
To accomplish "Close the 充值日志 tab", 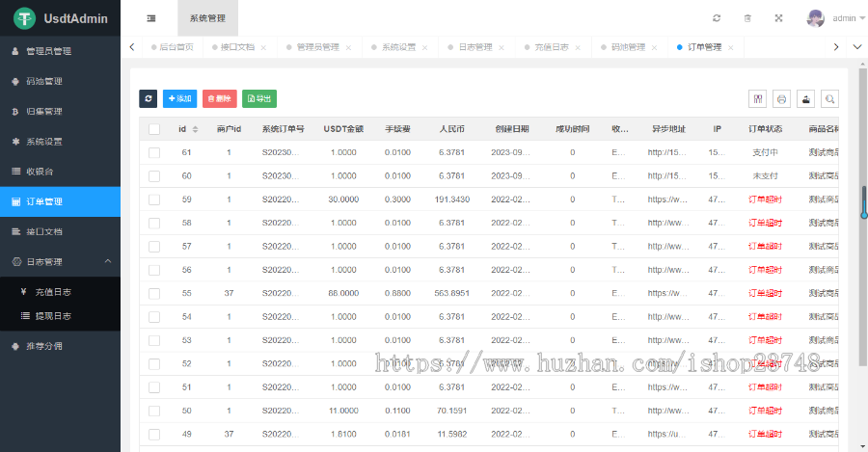I will pyautogui.click(x=578, y=47).
